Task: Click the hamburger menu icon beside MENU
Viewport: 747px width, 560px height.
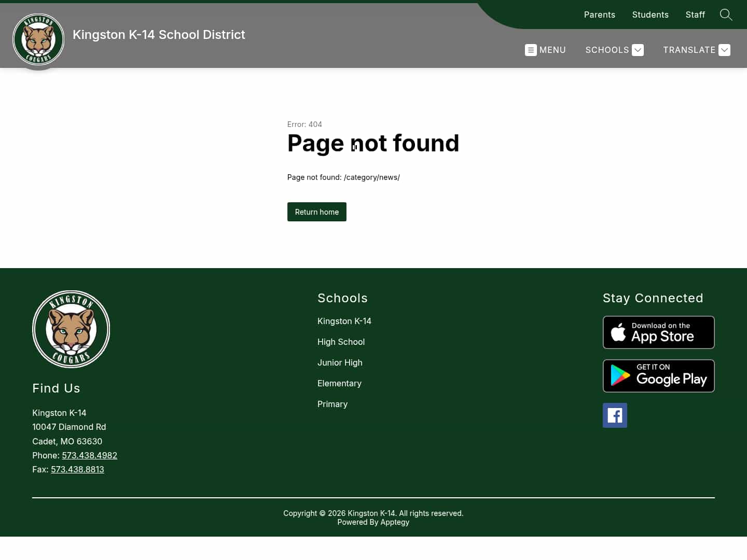Action: [x=531, y=50]
